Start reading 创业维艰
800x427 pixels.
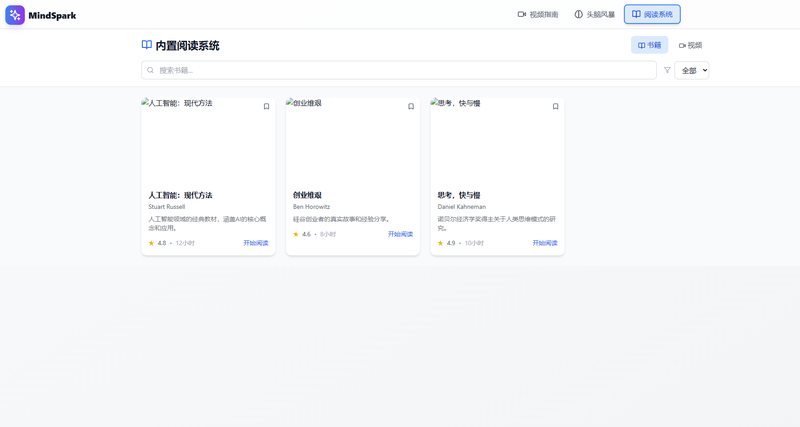point(400,234)
